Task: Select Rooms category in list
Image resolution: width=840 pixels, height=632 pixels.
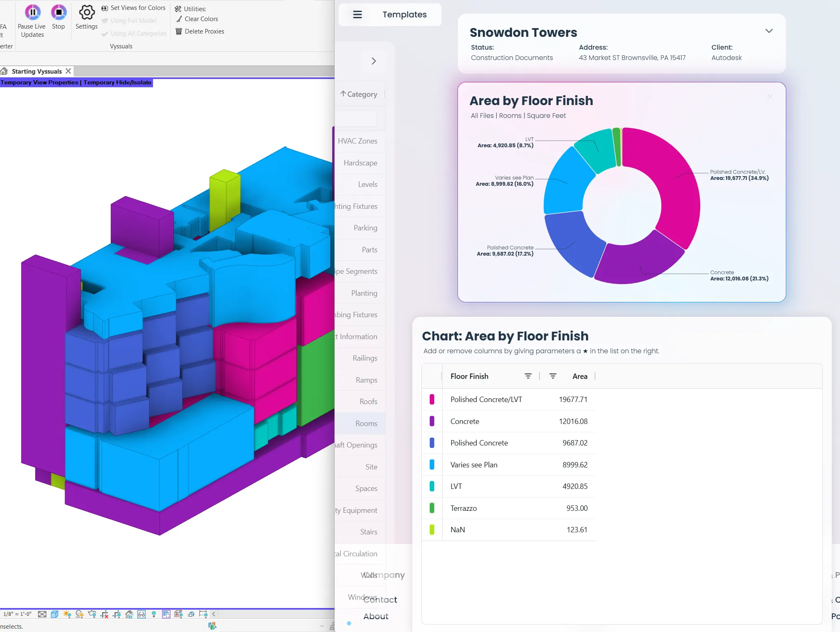Action: coord(366,423)
